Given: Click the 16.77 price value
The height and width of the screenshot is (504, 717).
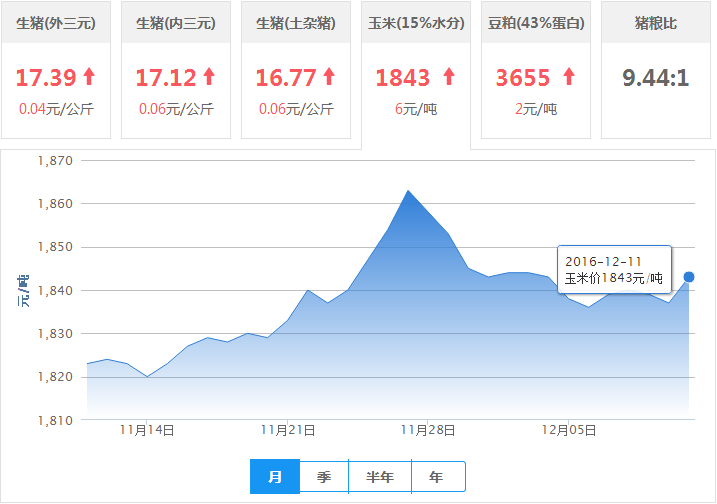Looking at the screenshot, I should pyautogui.click(x=286, y=77).
